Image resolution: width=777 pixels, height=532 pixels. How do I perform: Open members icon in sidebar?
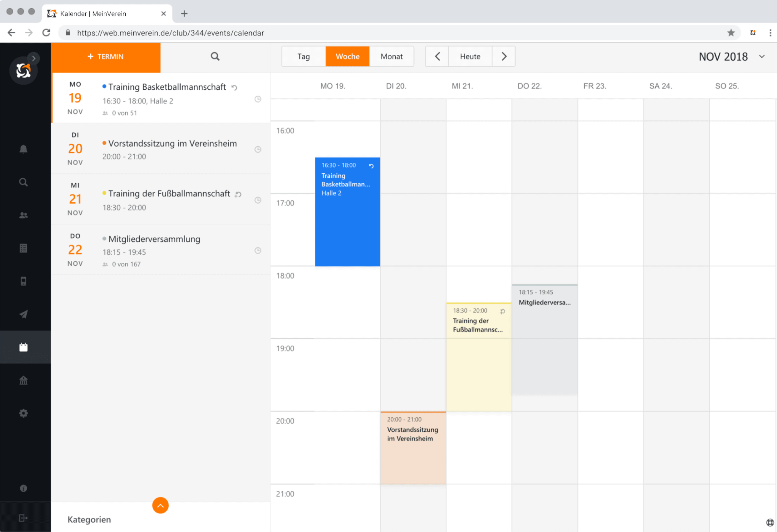[x=23, y=215]
